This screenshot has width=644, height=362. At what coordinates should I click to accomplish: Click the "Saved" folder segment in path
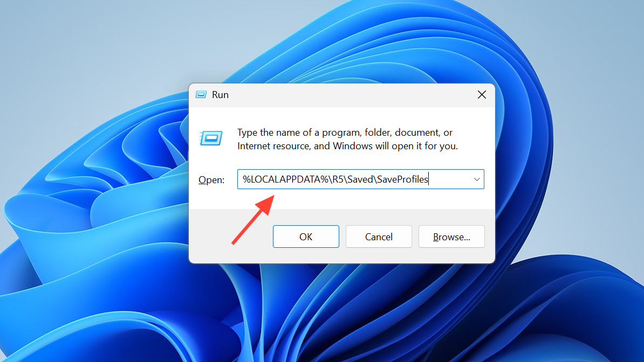click(360, 179)
